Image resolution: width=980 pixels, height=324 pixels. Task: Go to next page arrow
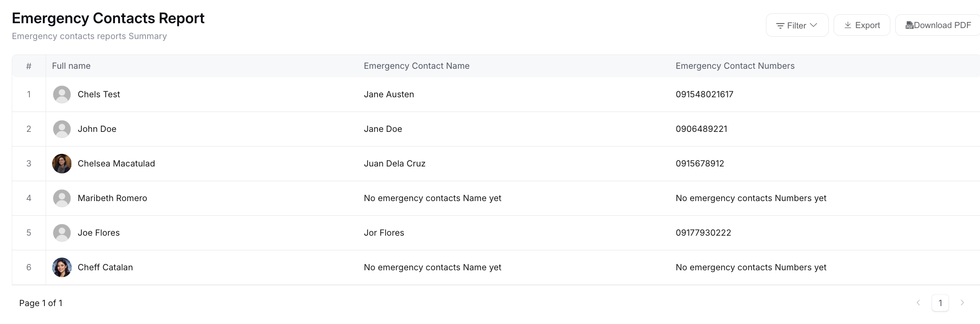click(962, 303)
